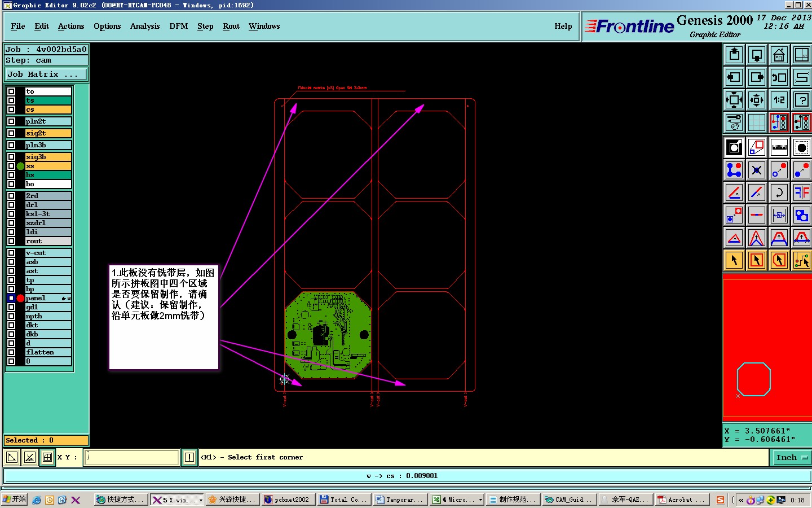Screen dimensions: 812x508
Task: Switch to the Acrobat taskbar window
Action: pos(682,500)
